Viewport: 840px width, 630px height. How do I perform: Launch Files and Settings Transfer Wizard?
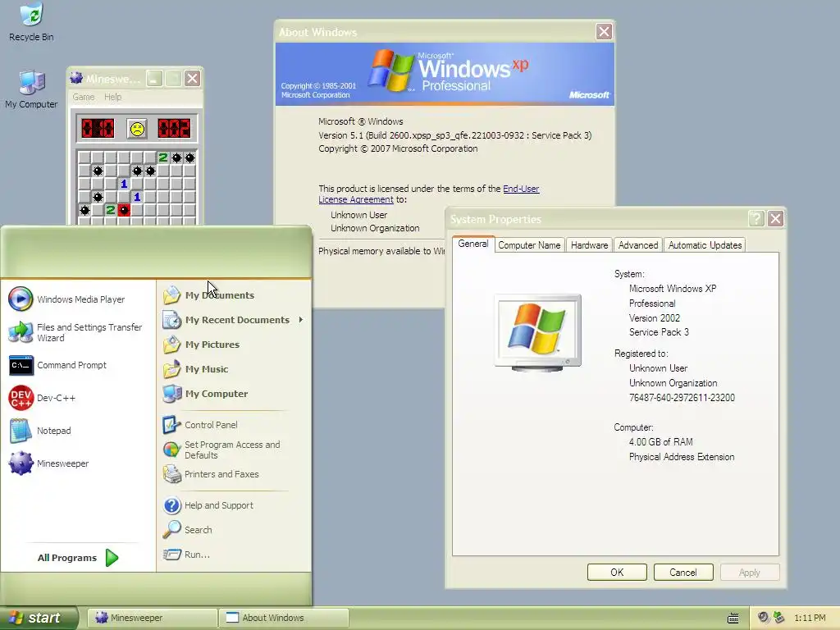click(x=75, y=332)
